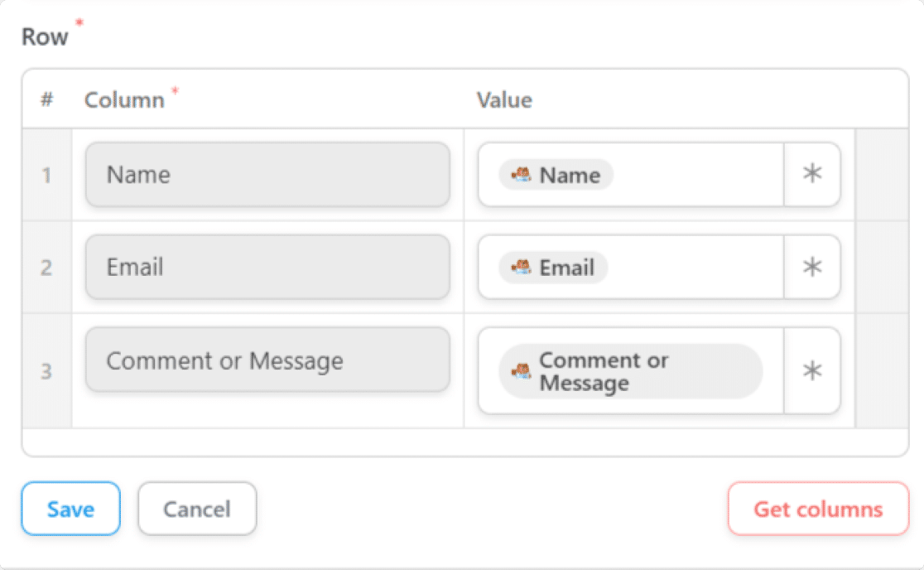Click the asterisk icon beside Email value
Image resolution: width=924 pixels, height=570 pixels.
[812, 268]
